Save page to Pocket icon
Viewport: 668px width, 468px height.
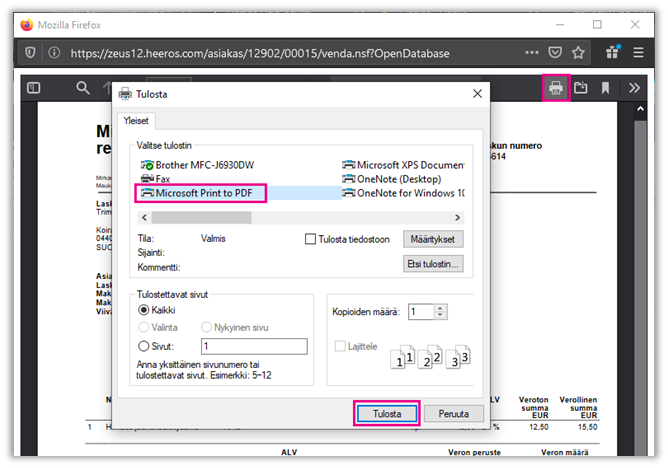tap(555, 53)
